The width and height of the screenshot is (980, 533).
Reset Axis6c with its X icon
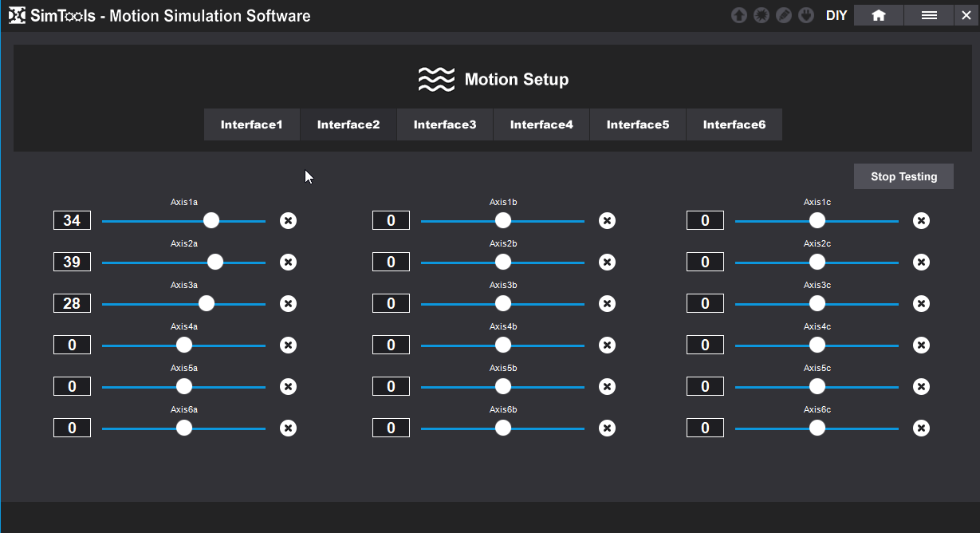tap(922, 428)
